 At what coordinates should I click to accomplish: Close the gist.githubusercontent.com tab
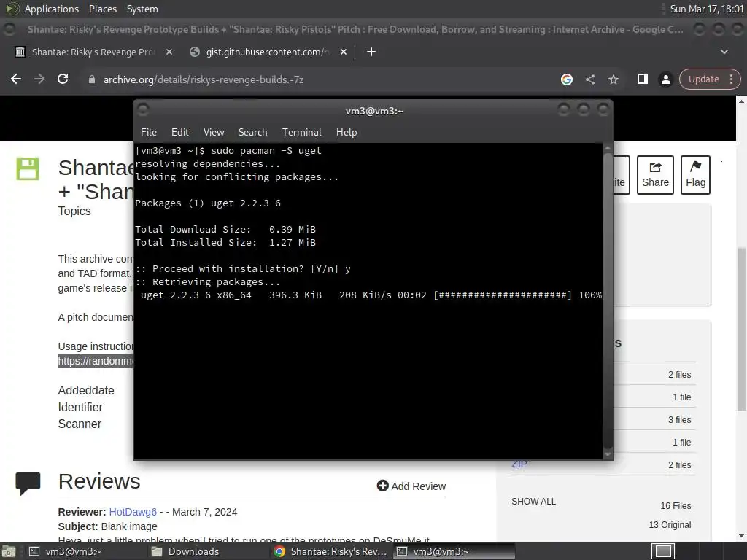(344, 52)
